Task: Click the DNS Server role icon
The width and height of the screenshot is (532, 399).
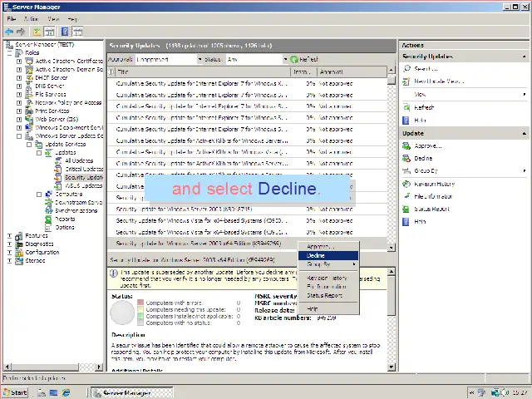Action: pyautogui.click(x=29, y=86)
